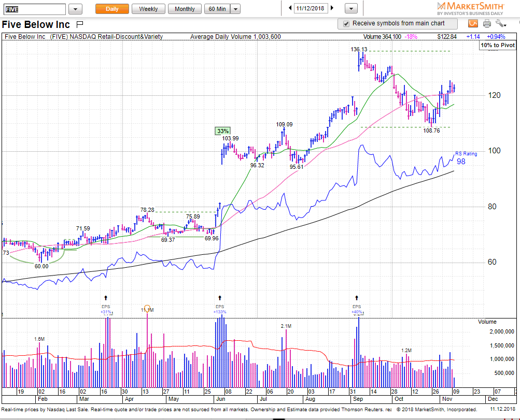Click the RS Rating 98 label

466,158
